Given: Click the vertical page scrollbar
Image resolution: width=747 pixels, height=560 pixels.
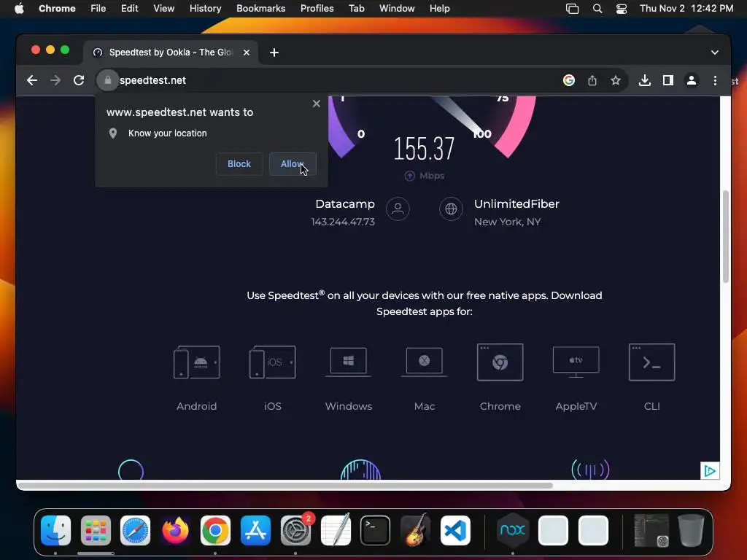Looking at the screenshot, I should (x=726, y=237).
